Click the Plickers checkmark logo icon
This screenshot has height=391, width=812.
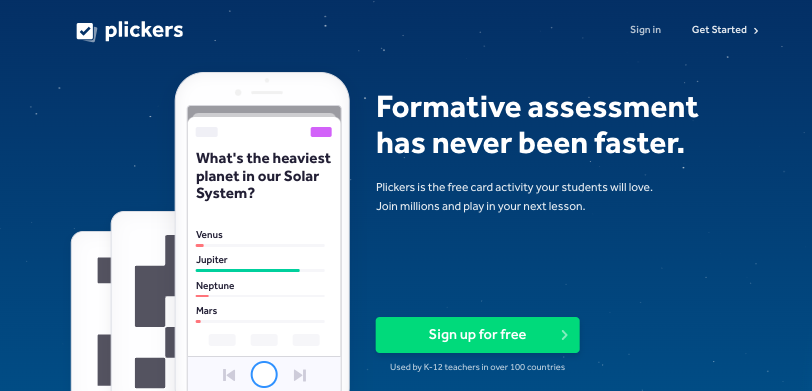(86, 32)
